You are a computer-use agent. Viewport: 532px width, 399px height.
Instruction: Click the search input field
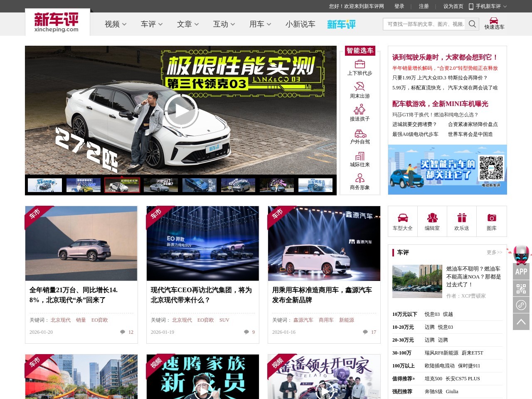point(425,24)
